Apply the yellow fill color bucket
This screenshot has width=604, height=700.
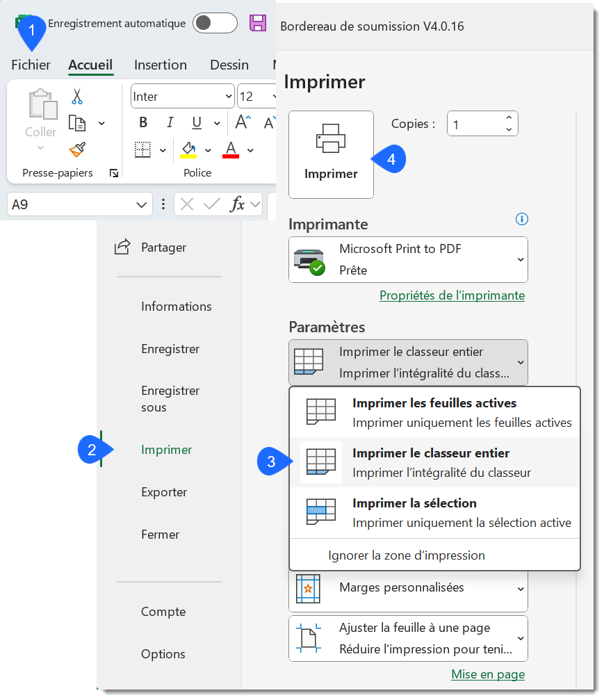[x=188, y=149]
